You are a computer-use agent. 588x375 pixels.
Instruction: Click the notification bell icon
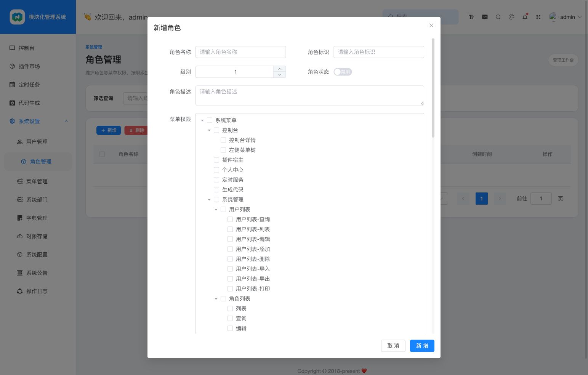525,17
